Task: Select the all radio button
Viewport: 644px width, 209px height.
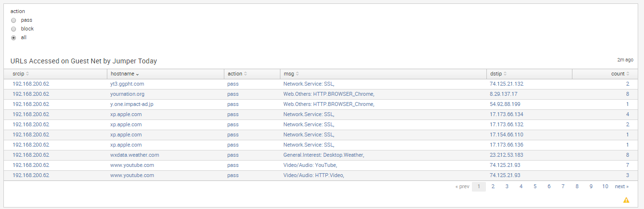Action: (x=14, y=38)
